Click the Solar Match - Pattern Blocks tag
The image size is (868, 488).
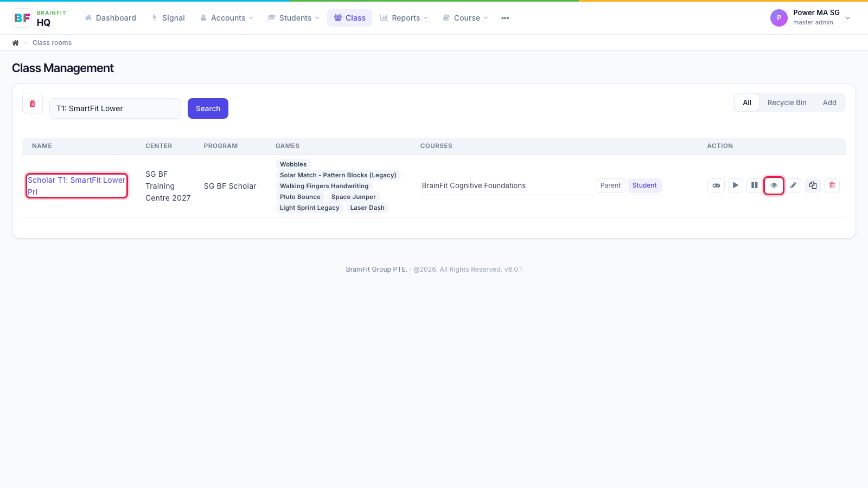coord(338,175)
